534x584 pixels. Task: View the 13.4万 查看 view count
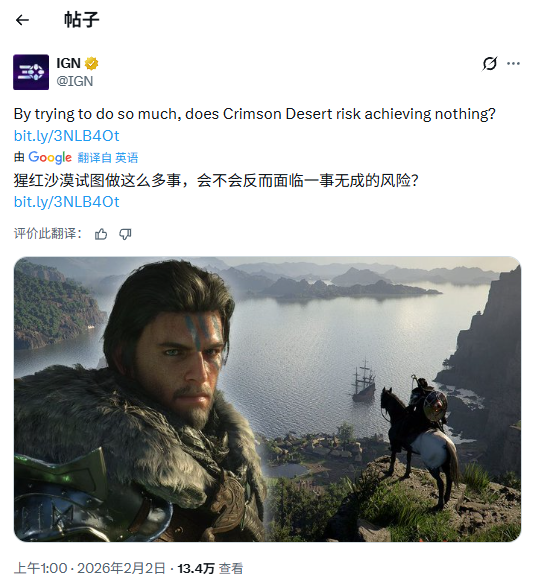tap(210, 568)
